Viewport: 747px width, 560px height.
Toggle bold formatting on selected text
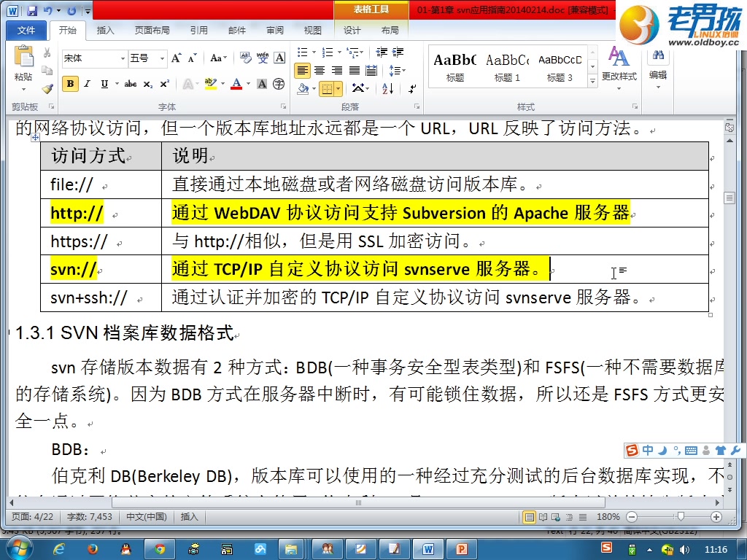70,85
